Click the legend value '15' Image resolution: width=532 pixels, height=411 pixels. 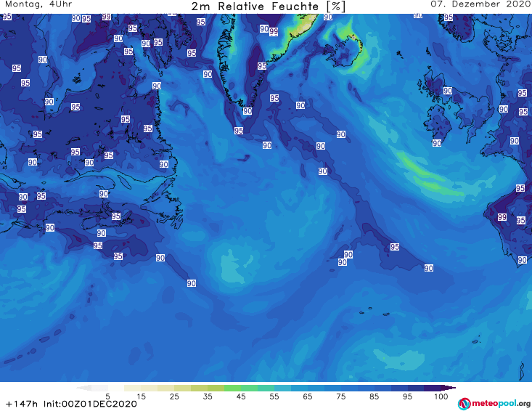tap(141, 396)
